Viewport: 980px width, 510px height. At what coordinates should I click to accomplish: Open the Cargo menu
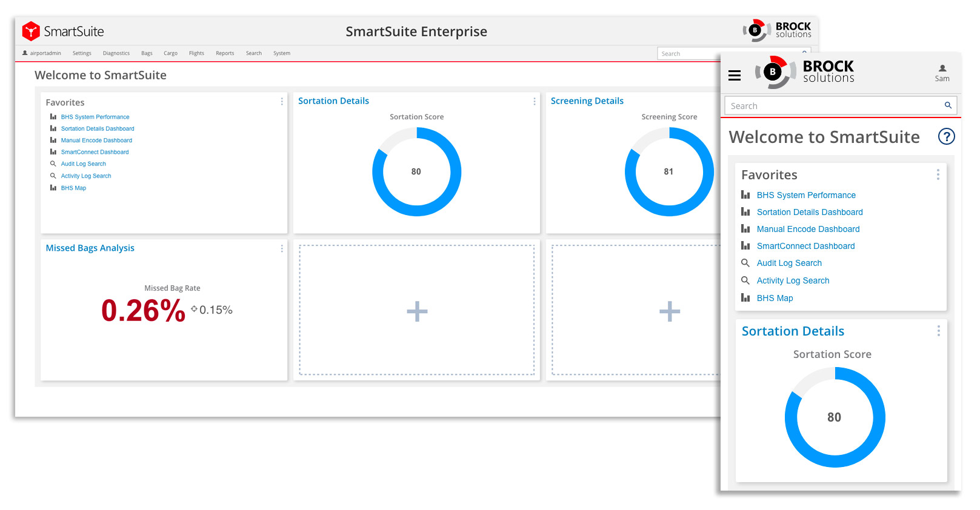[x=170, y=53]
